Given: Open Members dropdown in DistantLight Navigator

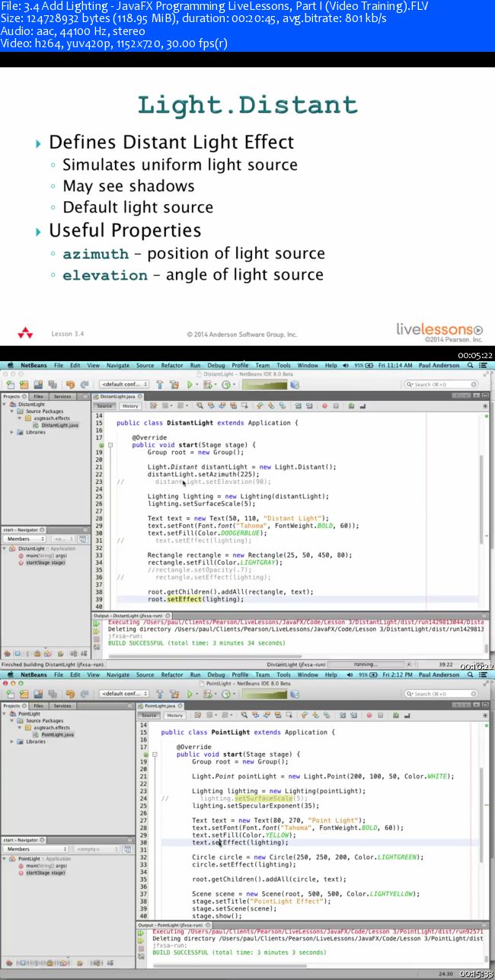Looking at the screenshot, I should 26,539.
